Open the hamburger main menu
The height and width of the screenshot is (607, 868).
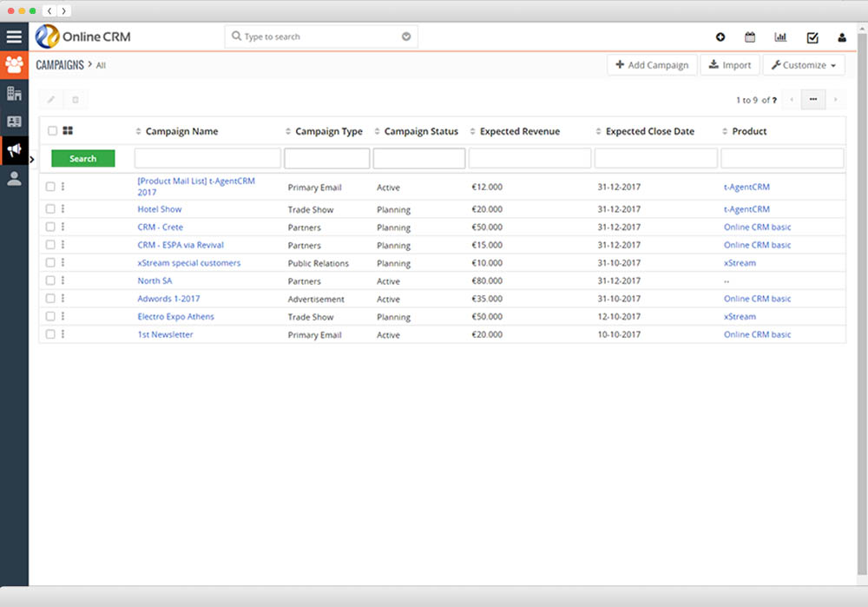[14, 36]
